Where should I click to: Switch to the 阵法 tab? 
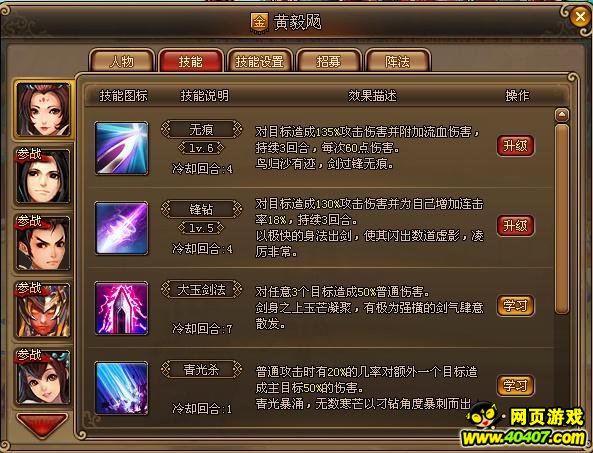coord(397,61)
